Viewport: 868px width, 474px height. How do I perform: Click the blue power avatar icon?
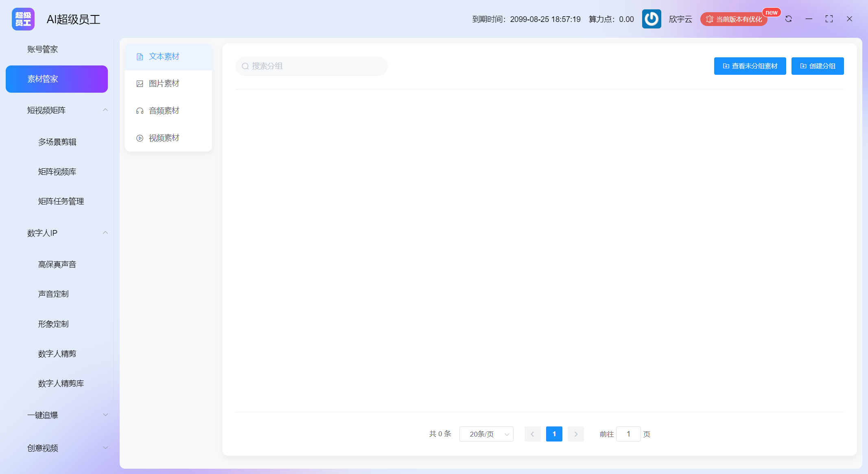(x=652, y=19)
